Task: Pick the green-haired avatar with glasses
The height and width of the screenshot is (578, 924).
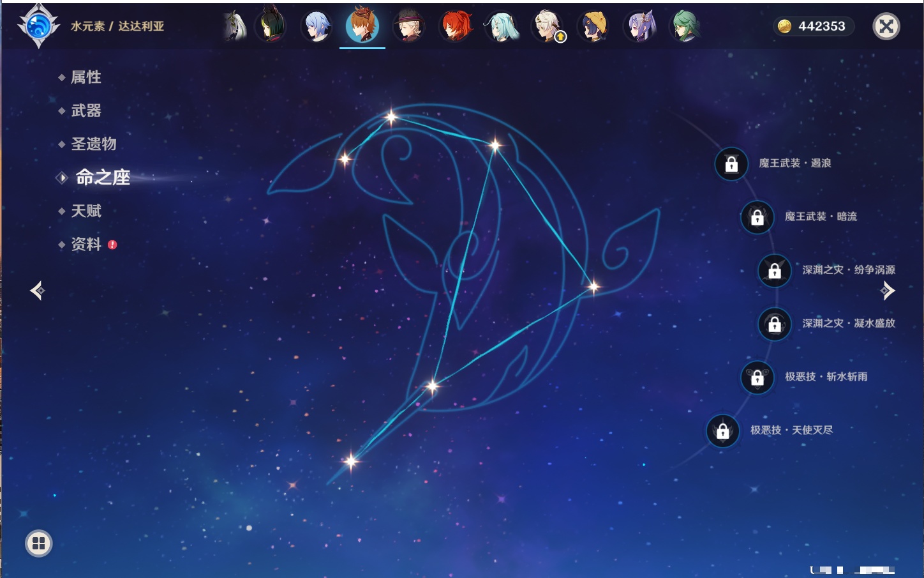Action: [685, 27]
